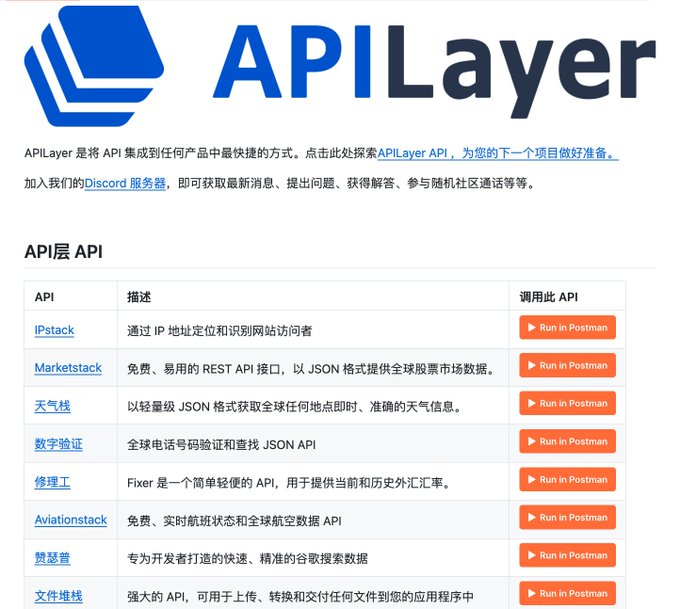The image size is (680, 609).
Task: Select Marketstack description about 全球股票市场数据
Action: tap(312, 369)
